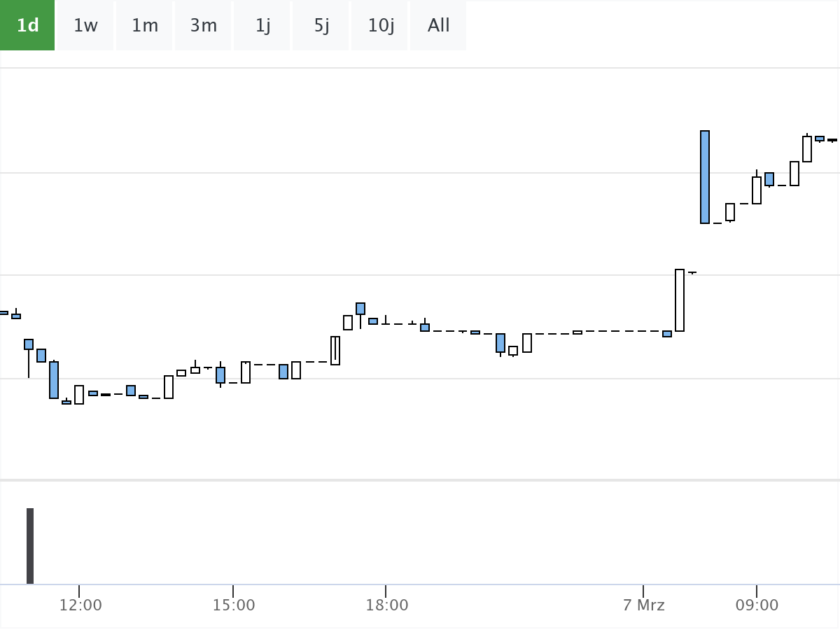Select the 5j range tab

point(321,25)
